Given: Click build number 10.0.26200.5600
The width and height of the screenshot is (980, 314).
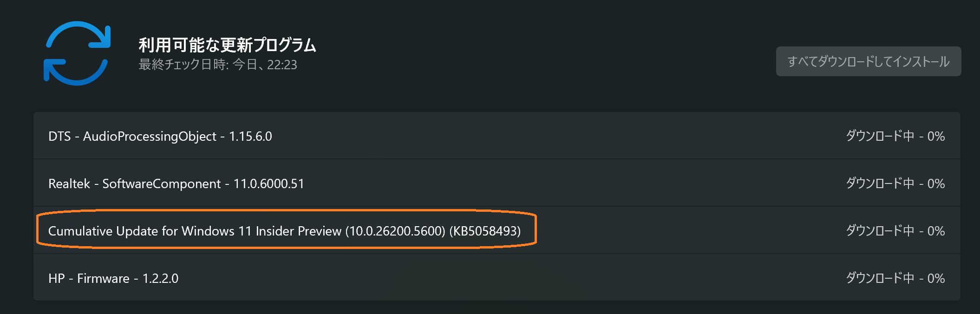Looking at the screenshot, I should click(395, 231).
